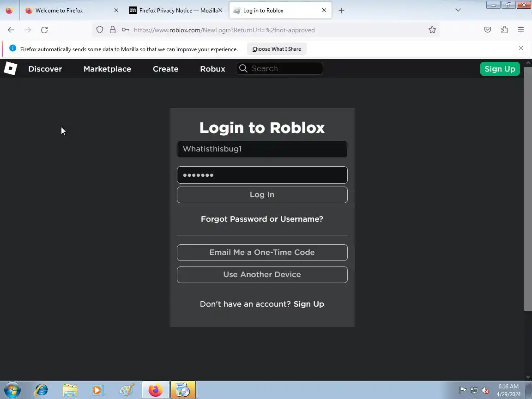Open the Robux nav item
532x399 pixels.
pyautogui.click(x=213, y=69)
